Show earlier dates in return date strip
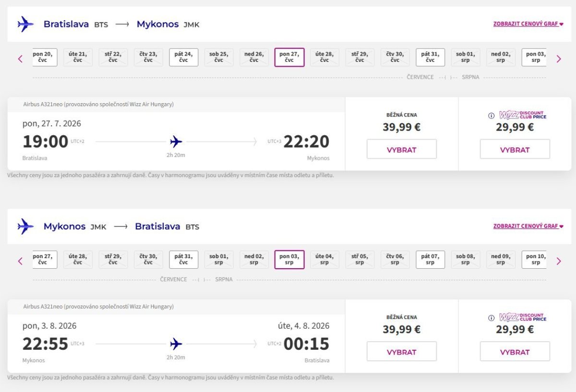Viewport: 576px width, 392px height. [x=20, y=261]
